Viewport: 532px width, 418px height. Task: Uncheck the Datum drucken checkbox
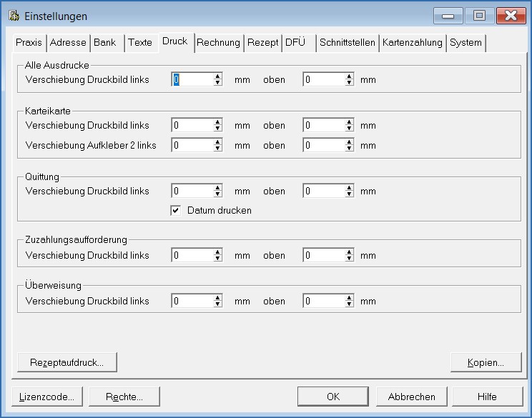click(175, 211)
